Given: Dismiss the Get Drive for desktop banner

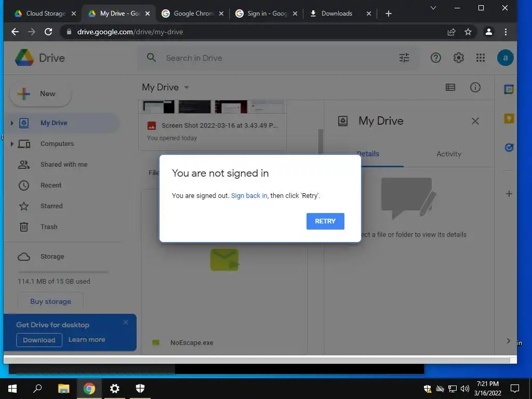Looking at the screenshot, I should 126,322.
